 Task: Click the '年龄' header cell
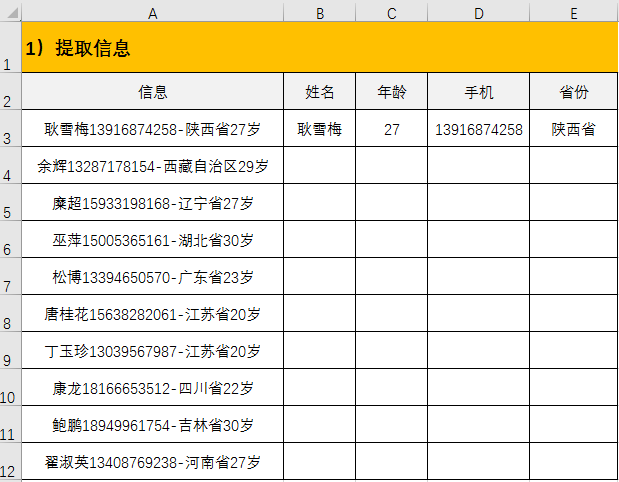coord(392,91)
